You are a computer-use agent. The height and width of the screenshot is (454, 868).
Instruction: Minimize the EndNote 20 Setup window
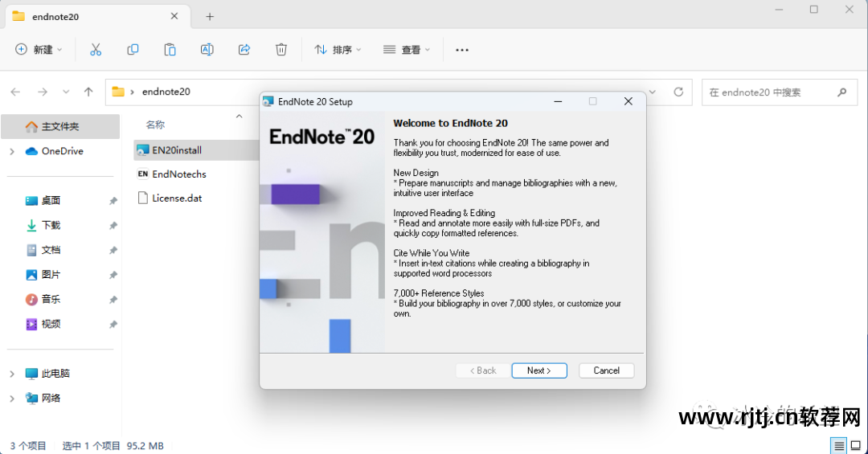558,101
